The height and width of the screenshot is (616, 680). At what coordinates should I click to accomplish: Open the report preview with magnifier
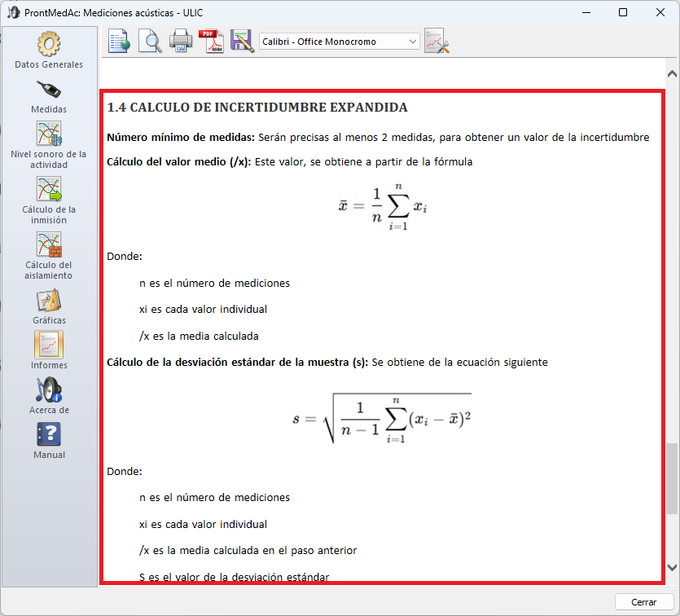pyautogui.click(x=149, y=40)
